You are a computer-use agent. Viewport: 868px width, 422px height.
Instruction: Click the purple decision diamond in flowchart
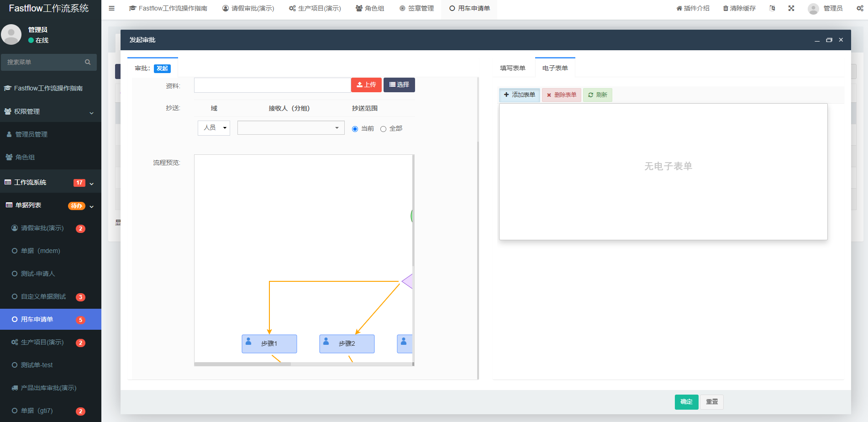pos(407,281)
